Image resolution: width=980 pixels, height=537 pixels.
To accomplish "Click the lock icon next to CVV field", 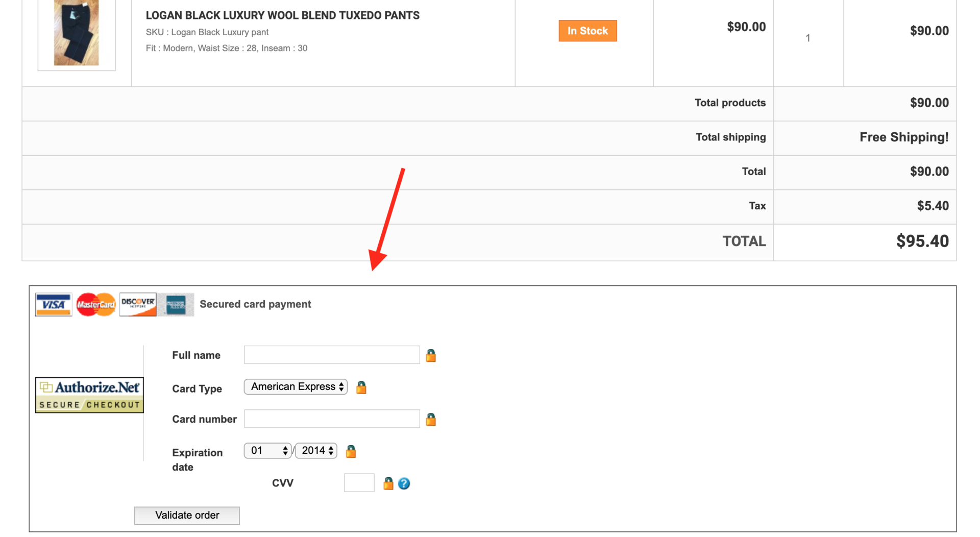I will coord(388,483).
